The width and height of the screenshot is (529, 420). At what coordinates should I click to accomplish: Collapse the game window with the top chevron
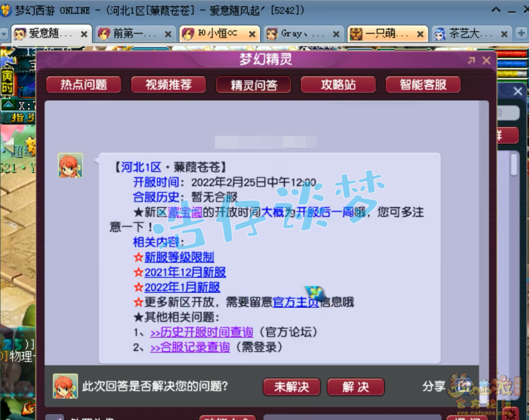[x=496, y=10]
